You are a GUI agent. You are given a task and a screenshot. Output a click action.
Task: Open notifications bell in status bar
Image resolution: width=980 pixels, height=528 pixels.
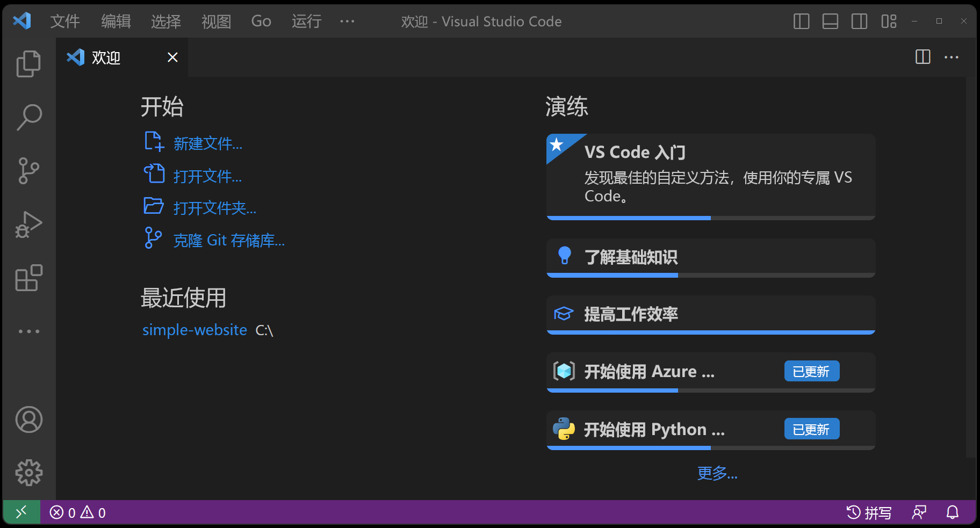click(953, 512)
